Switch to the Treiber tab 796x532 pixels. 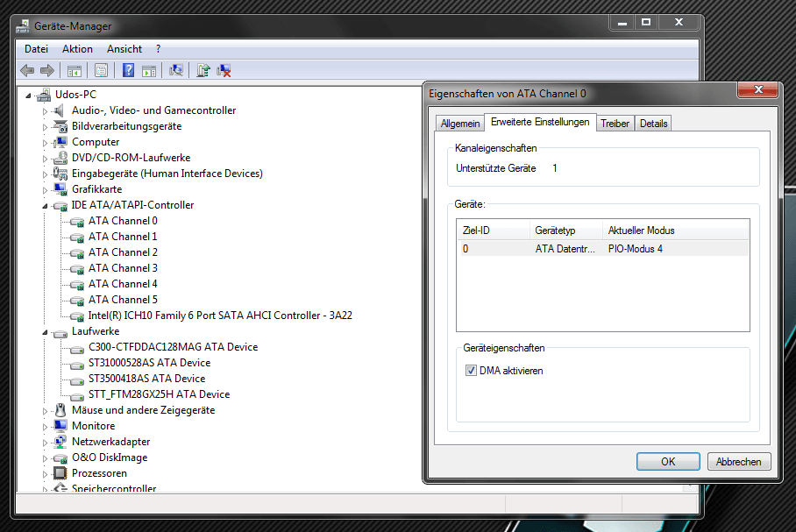pos(615,124)
